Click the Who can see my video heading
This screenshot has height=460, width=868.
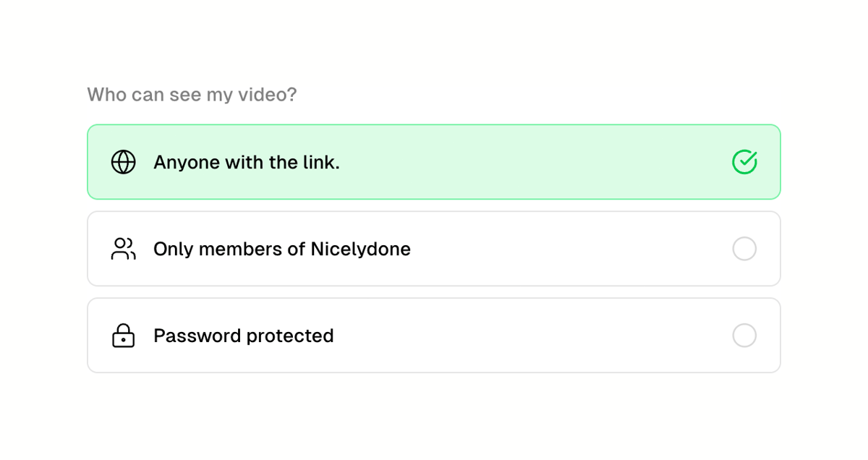point(192,94)
